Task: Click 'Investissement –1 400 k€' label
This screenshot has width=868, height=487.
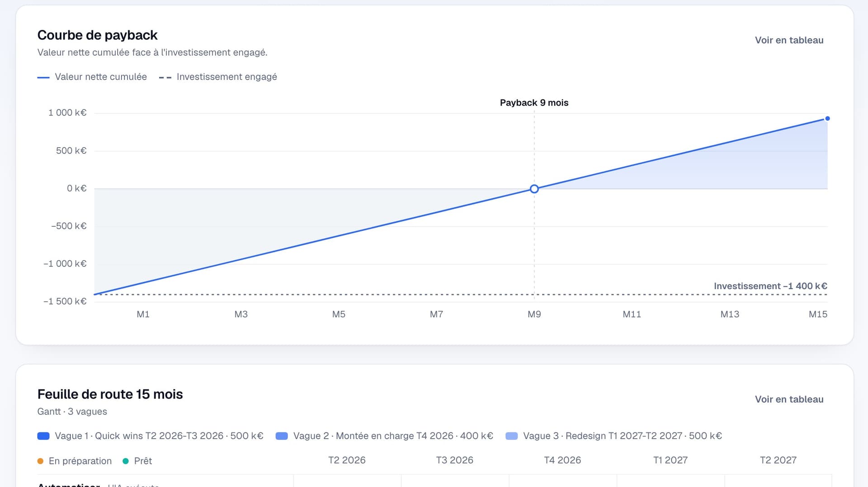Action: click(x=770, y=286)
